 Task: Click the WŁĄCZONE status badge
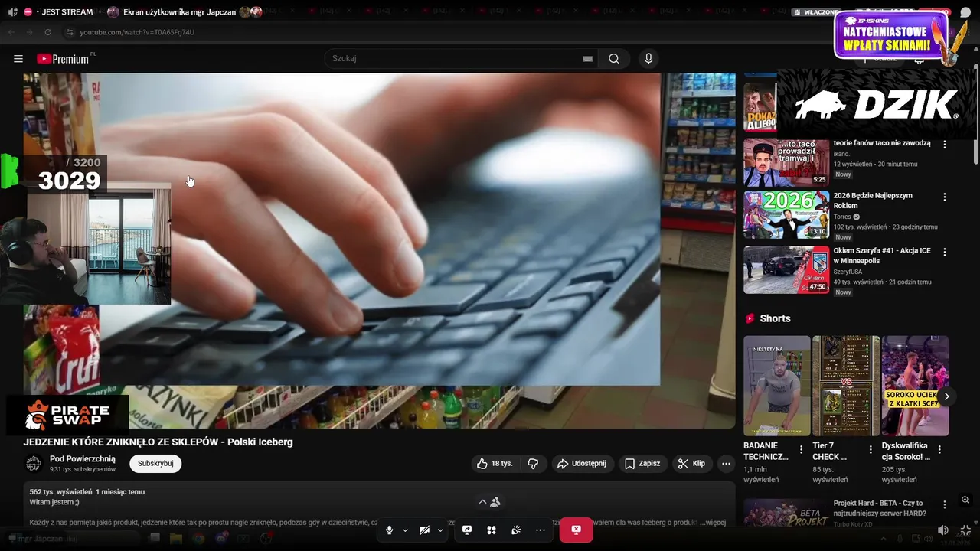point(816,12)
